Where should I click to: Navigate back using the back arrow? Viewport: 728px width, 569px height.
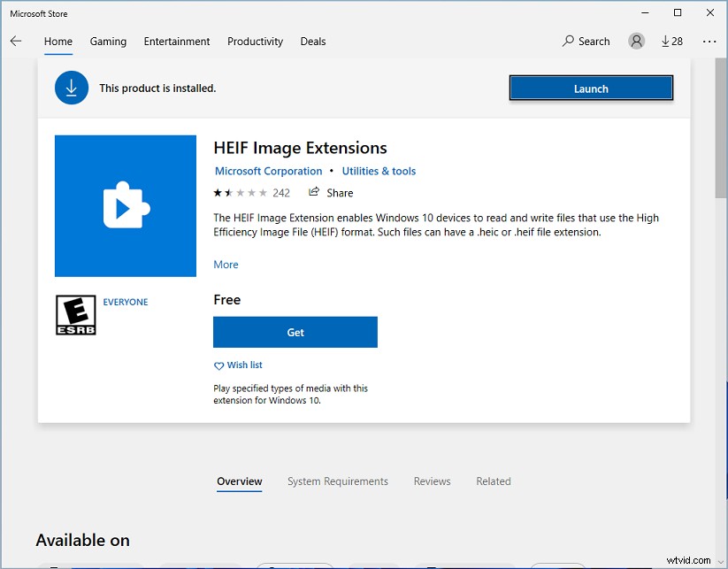pyautogui.click(x=16, y=41)
